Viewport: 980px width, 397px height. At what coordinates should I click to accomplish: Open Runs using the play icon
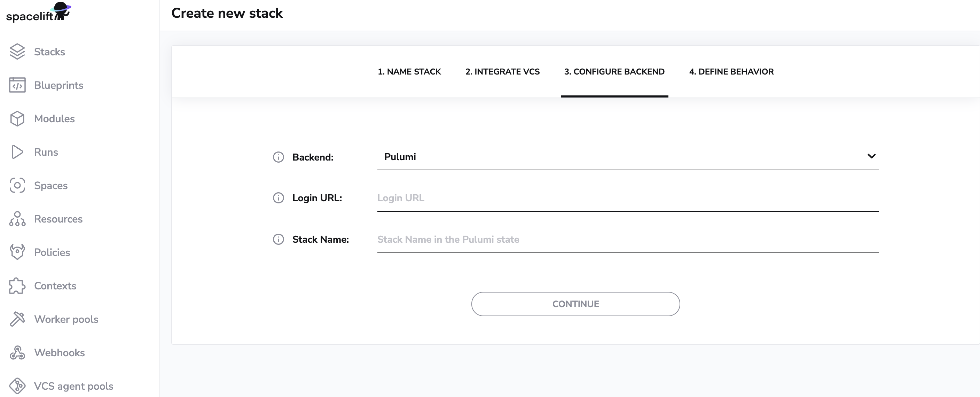(x=17, y=152)
